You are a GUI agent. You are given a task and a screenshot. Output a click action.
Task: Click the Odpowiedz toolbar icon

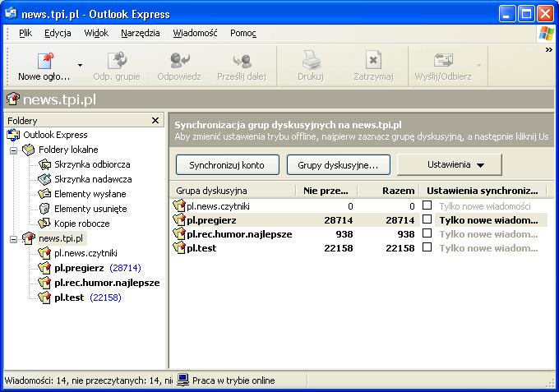coord(180,62)
